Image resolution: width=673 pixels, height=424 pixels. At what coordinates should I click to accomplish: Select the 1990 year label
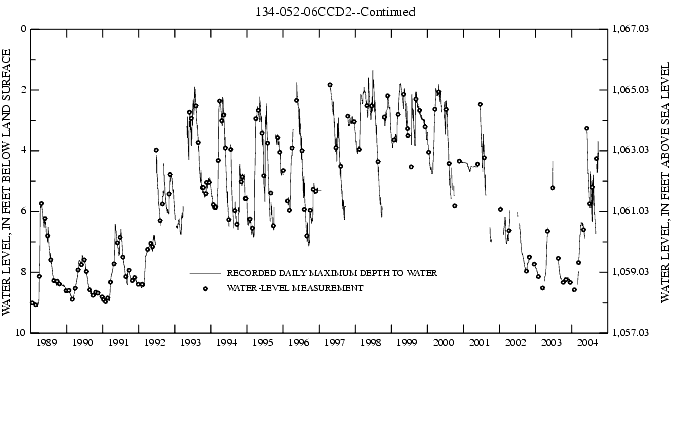pyautogui.click(x=82, y=342)
